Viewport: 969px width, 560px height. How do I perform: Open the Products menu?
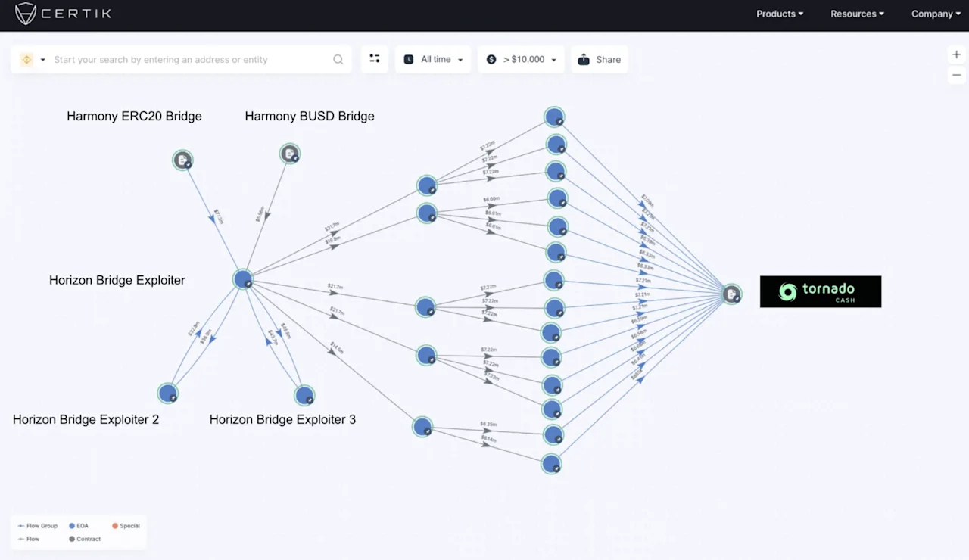780,14
